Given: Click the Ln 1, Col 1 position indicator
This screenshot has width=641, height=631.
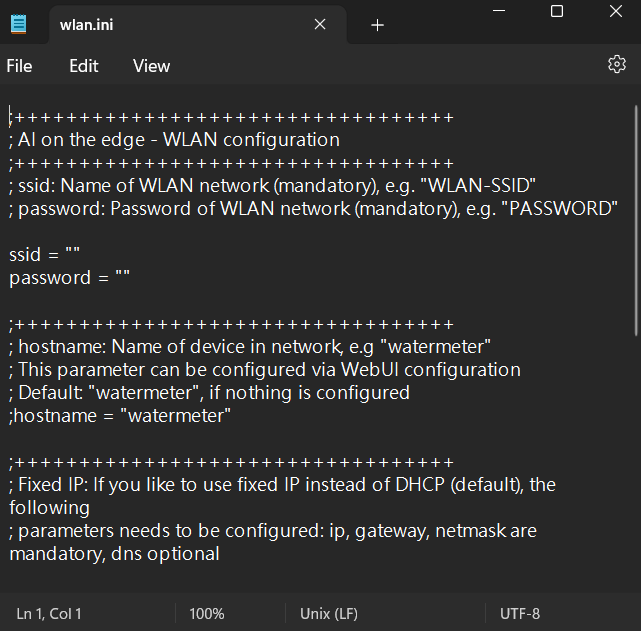Looking at the screenshot, I should coord(49,613).
